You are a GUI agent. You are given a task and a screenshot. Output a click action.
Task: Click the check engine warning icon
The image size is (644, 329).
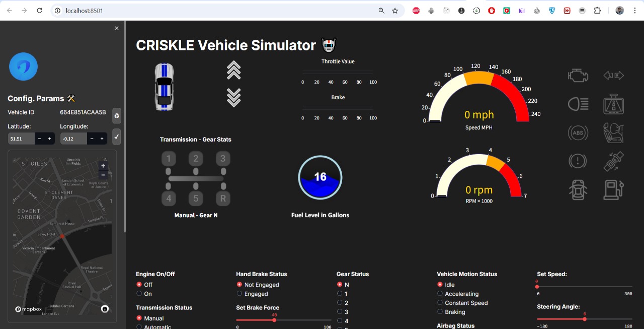pyautogui.click(x=578, y=76)
